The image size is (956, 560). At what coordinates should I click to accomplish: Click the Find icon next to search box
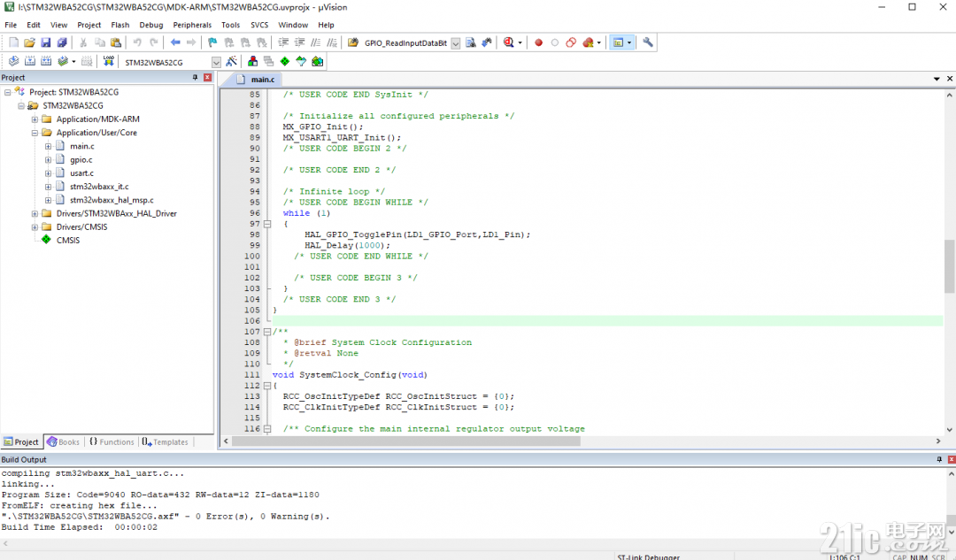click(471, 42)
